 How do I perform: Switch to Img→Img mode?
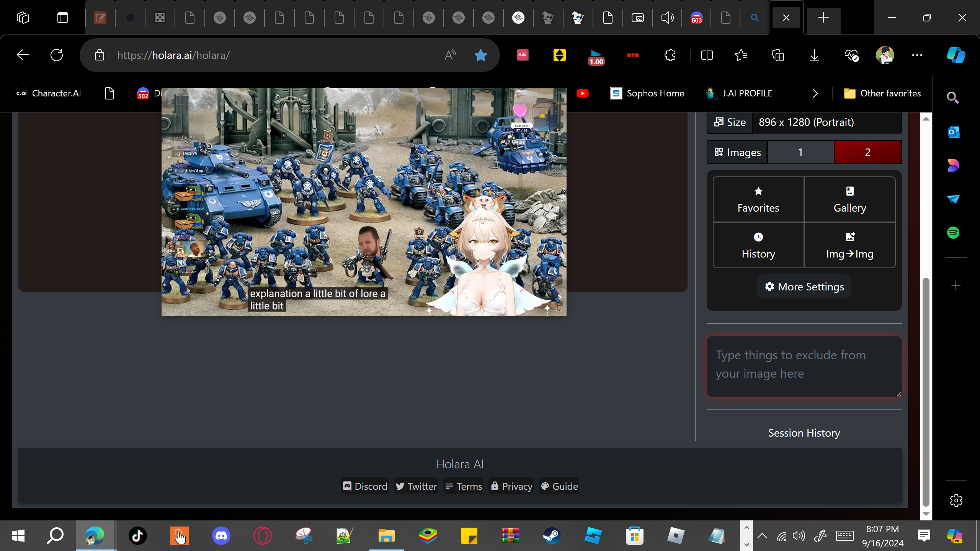coord(850,245)
